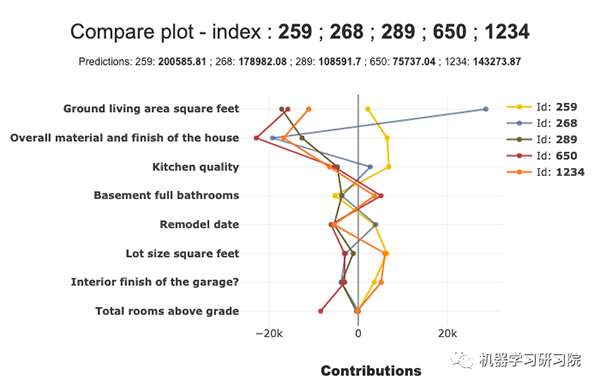Click the -20k x-axis tick label
This screenshot has width=600, height=386.
269,334
